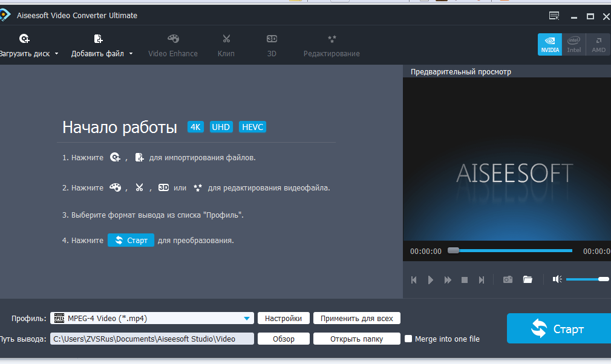Enable NVIDIA hardware acceleration
Image resolution: width=611 pixels, height=364 pixels.
pyautogui.click(x=550, y=44)
